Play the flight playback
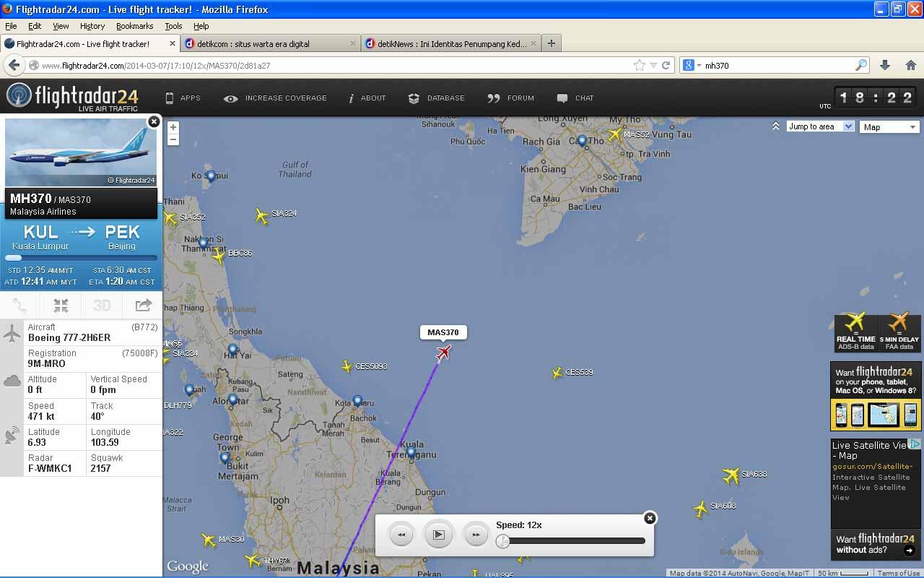Viewport: 924px width, 578px height. point(438,535)
